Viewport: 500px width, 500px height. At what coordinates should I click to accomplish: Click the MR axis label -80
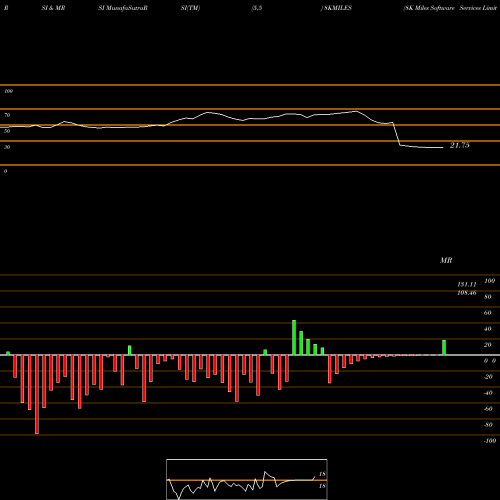click(x=488, y=425)
